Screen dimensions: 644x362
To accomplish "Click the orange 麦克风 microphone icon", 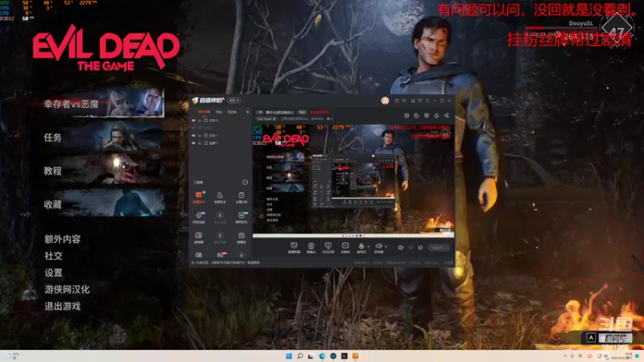I will click(x=361, y=246).
